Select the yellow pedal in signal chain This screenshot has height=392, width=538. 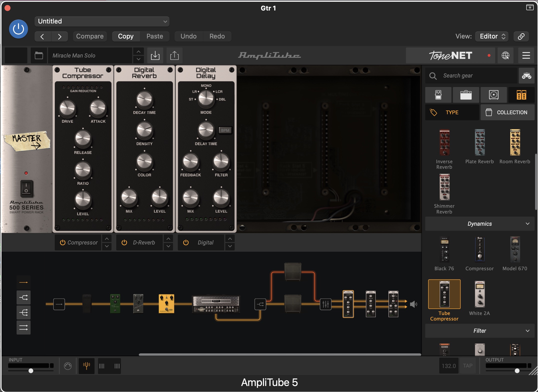pyautogui.click(x=166, y=304)
